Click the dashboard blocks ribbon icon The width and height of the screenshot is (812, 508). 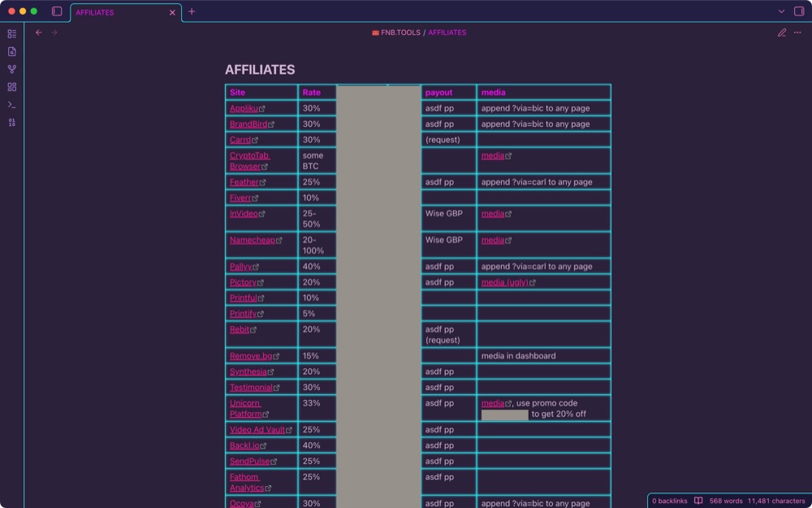(x=12, y=87)
